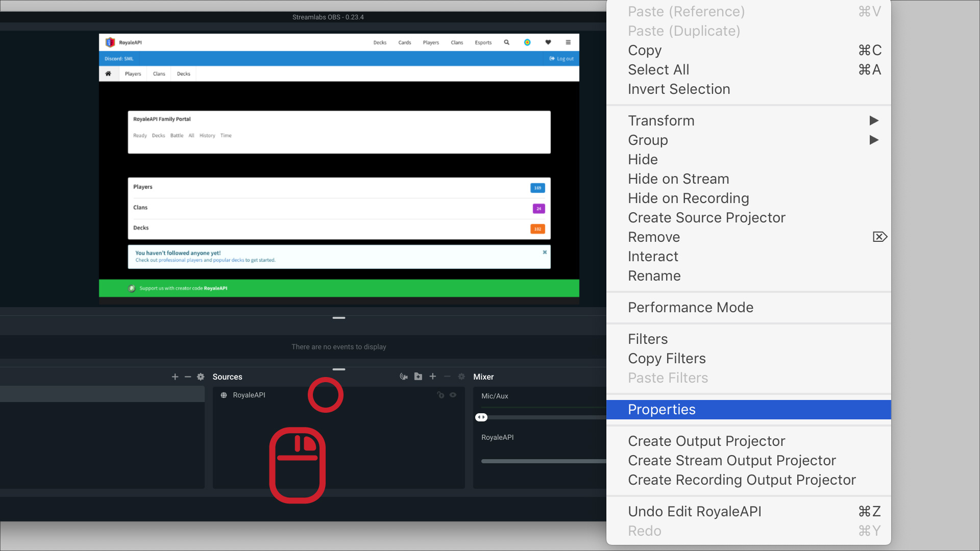
Task: Dismiss the 'You haven't followed anyone' notice
Action: click(x=545, y=252)
